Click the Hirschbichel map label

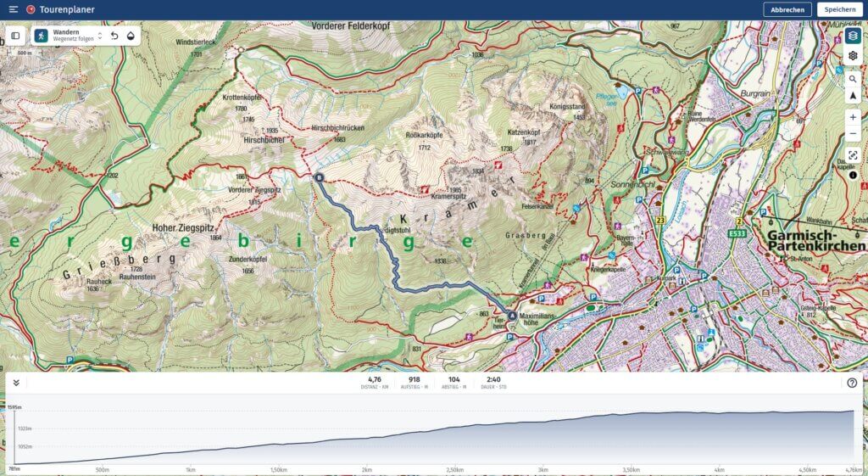click(264, 140)
